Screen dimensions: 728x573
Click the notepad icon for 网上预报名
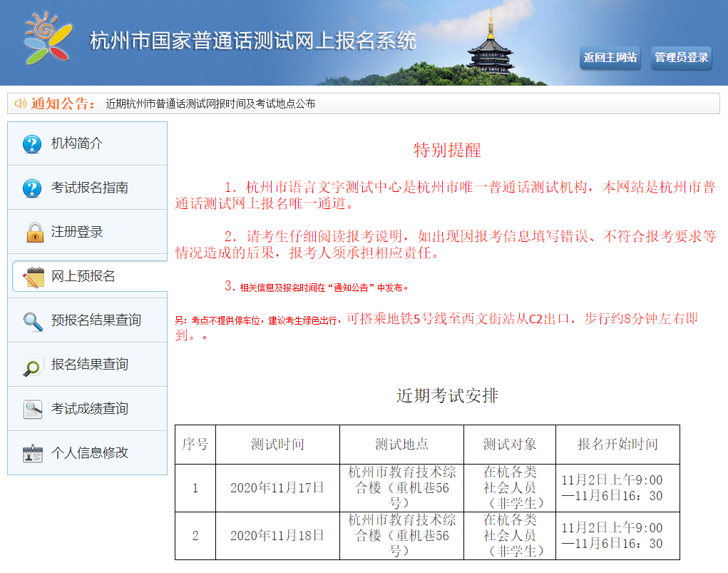pyautogui.click(x=34, y=277)
